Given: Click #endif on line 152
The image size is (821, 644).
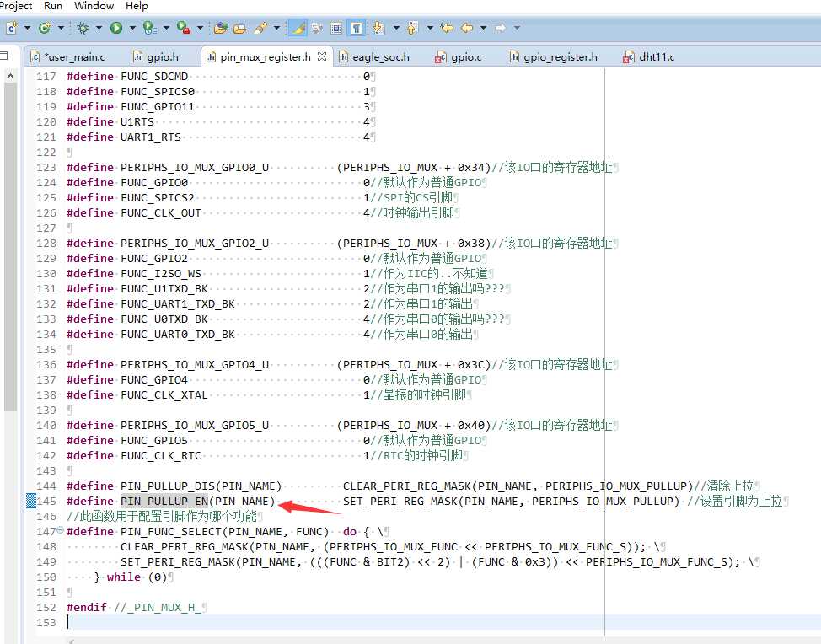Looking at the screenshot, I should [x=86, y=608].
